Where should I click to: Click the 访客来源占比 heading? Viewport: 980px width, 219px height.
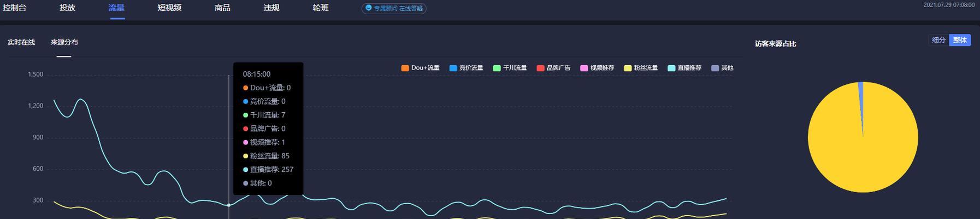coord(775,44)
